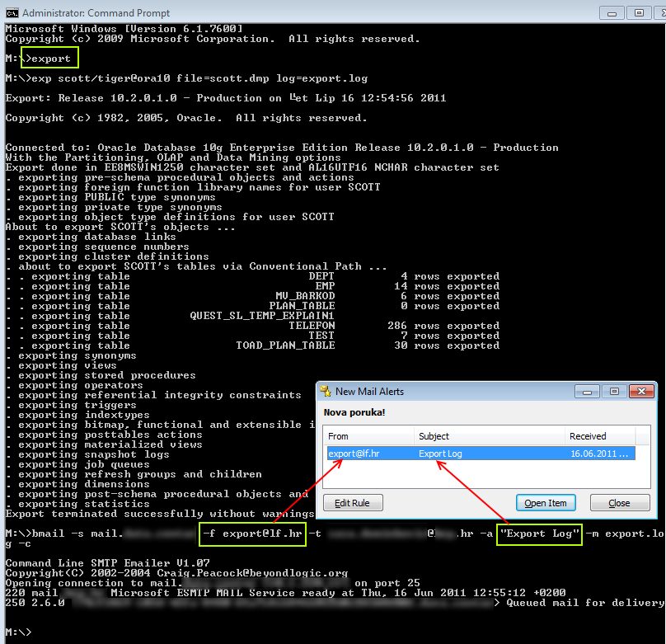Click the DEPT table name
This screenshot has height=644, width=666.
(321, 276)
